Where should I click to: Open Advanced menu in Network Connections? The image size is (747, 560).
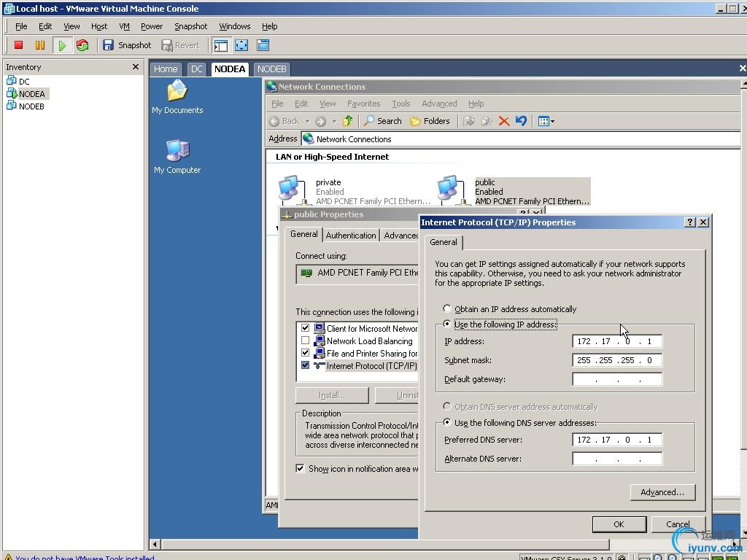(439, 104)
